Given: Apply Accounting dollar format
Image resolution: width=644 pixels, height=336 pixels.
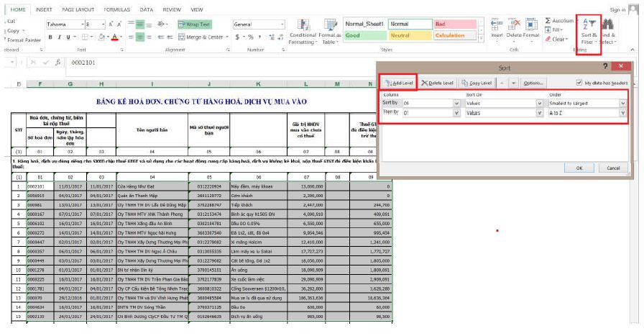Looking at the screenshot, I should click(x=237, y=37).
